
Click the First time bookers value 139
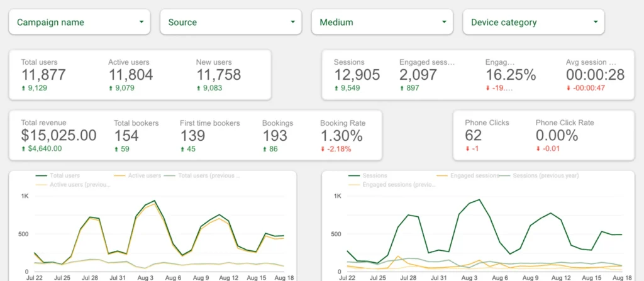192,135
